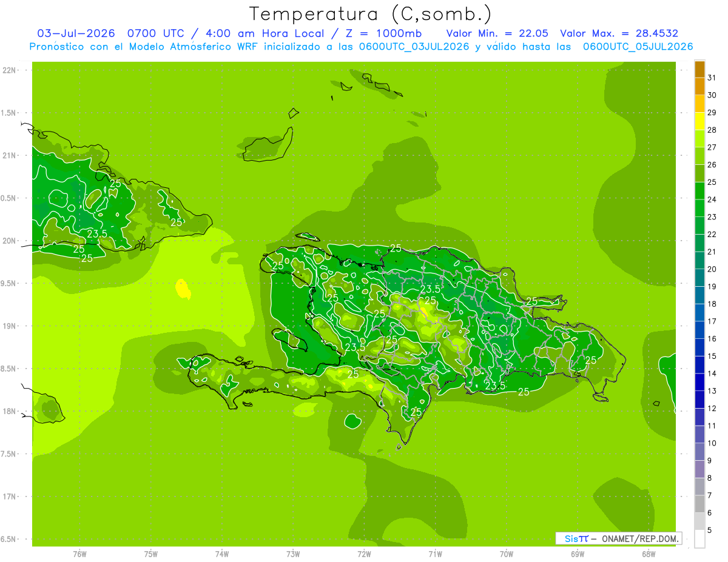This screenshot has height=562, width=728.
Task: Click the Temperatura (C,somb.) map title
Action: [x=370, y=14]
